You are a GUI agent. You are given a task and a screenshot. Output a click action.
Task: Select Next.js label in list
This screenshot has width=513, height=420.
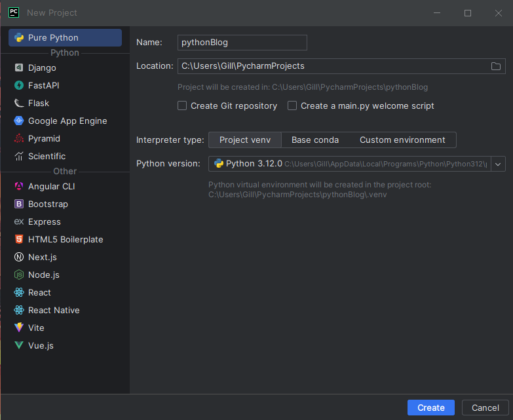[43, 257]
